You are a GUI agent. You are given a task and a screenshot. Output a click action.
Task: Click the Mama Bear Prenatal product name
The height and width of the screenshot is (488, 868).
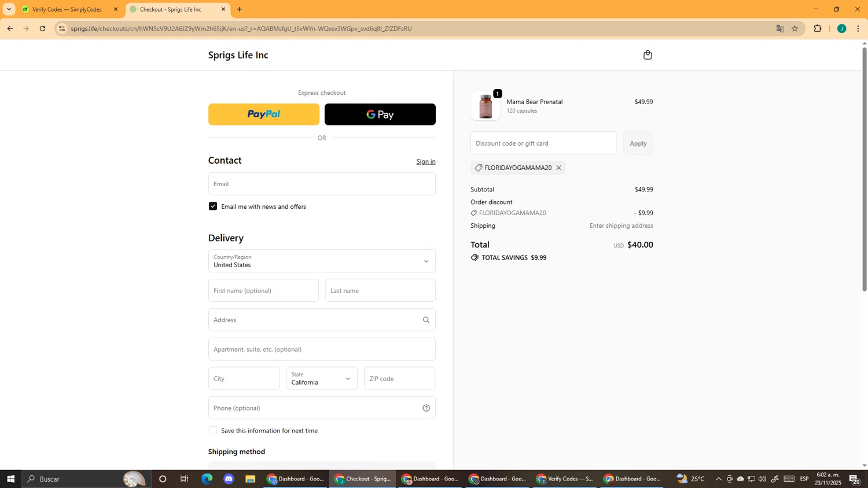pos(534,102)
